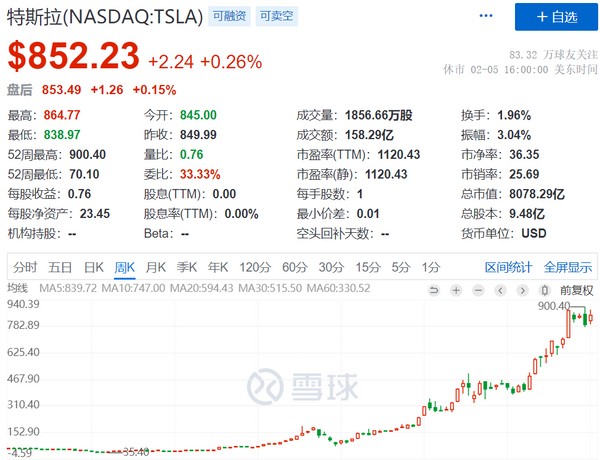Click MA20:594.43 indicator value
This screenshot has width=600, height=460.
tap(201, 288)
